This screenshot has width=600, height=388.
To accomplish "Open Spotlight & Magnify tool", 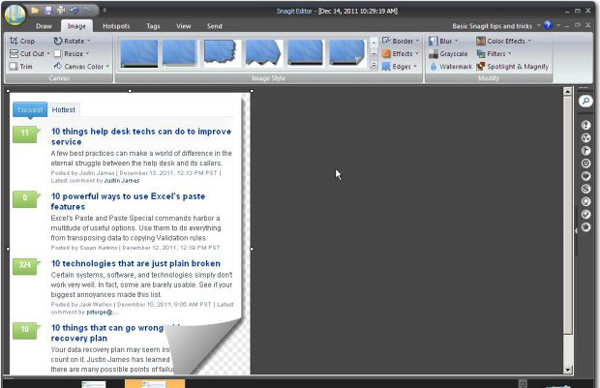I will pyautogui.click(x=512, y=67).
